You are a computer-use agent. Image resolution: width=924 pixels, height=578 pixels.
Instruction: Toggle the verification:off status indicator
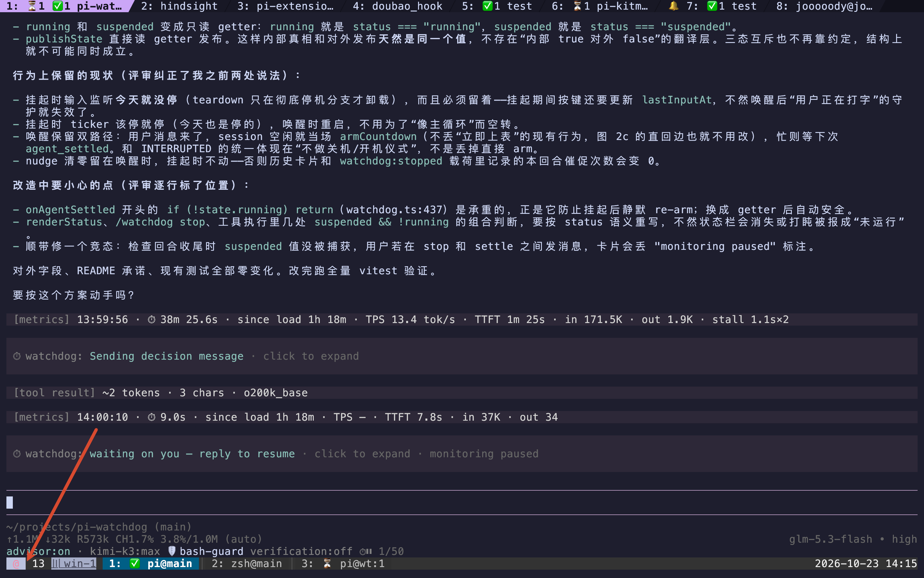pos(301,551)
